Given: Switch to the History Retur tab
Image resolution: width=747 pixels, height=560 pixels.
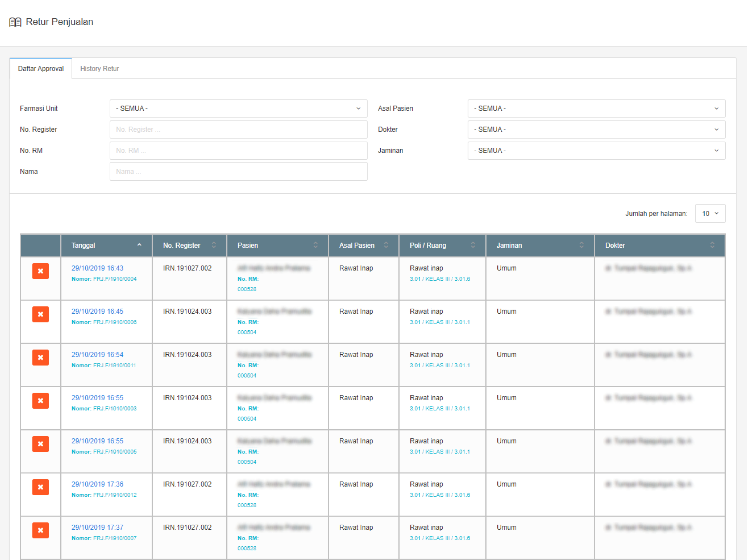Looking at the screenshot, I should tap(99, 68).
